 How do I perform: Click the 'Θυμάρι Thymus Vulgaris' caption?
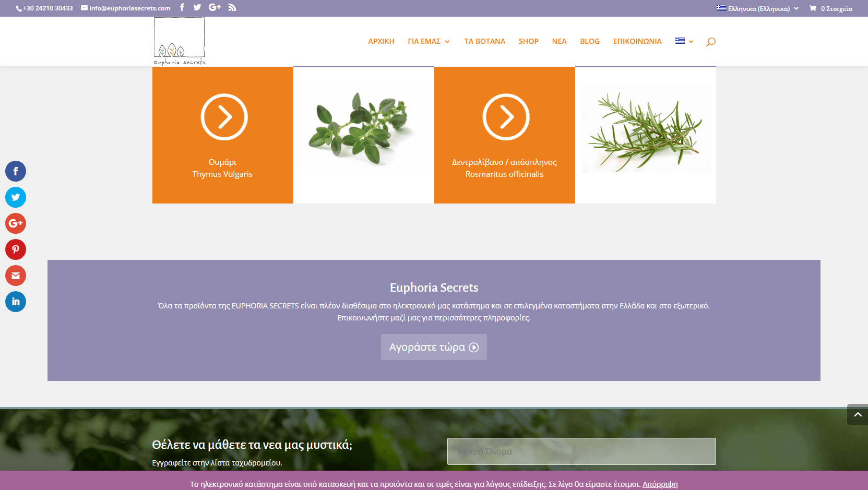coord(222,168)
